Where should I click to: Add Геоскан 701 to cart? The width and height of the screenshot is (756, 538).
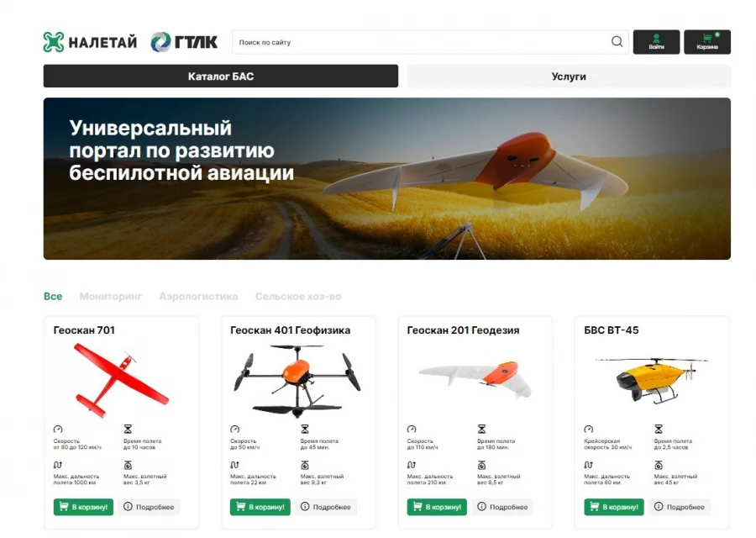tap(83, 507)
